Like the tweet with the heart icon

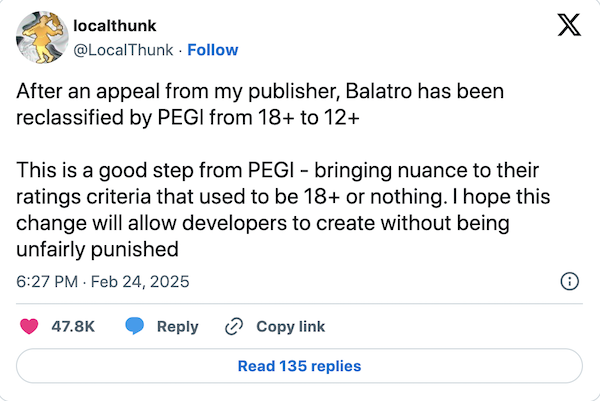(30, 326)
